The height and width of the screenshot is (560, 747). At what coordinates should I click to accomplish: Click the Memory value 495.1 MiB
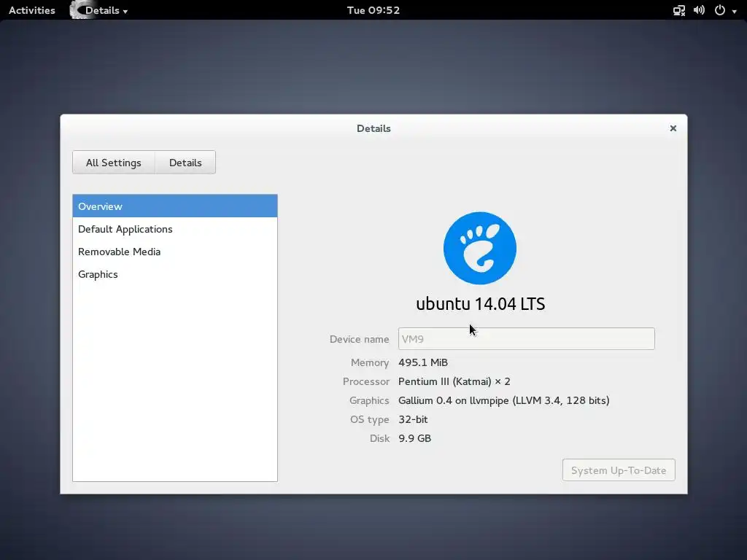(423, 362)
